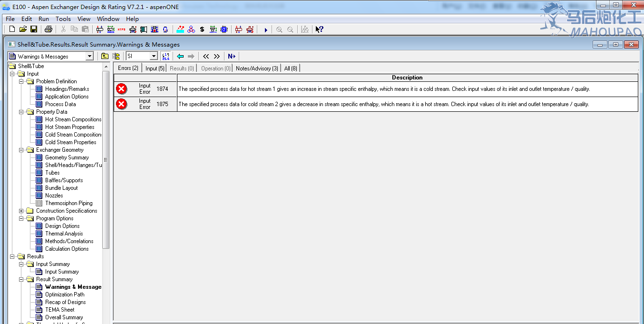644x324 pixels.
Task: Click the red HTFS toolbar icon
Action: 122,29
